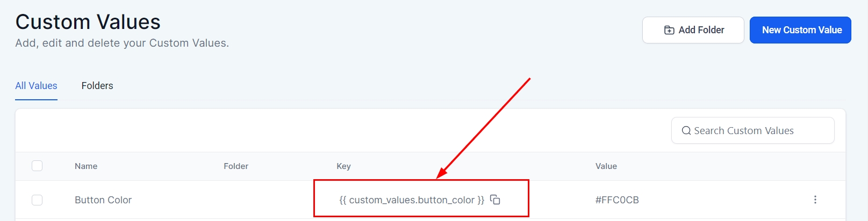Image resolution: width=868 pixels, height=221 pixels.
Task: Create a New Custom Value
Action: [800, 30]
